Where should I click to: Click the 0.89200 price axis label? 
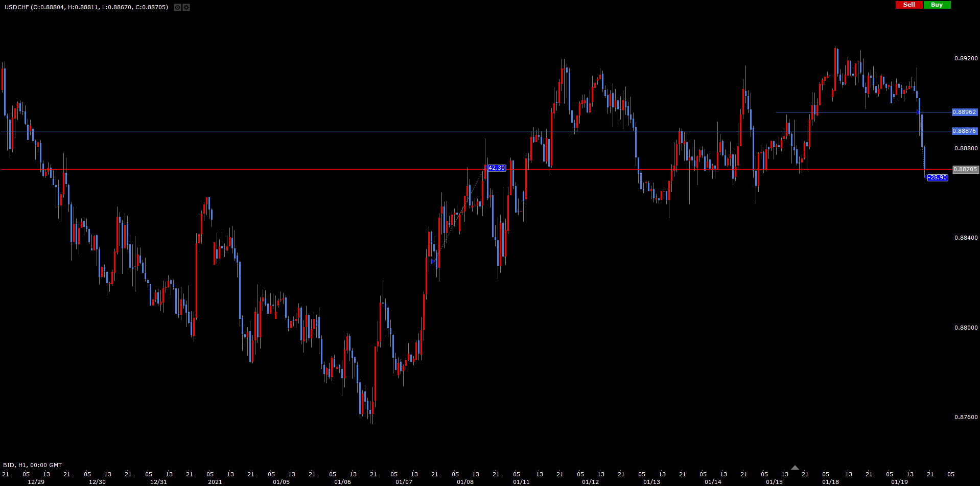pos(966,58)
